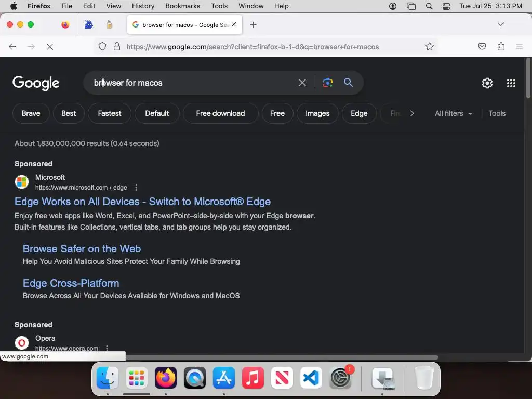532x399 pixels.
Task: Open the Google apps grid
Action: (x=511, y=83)
